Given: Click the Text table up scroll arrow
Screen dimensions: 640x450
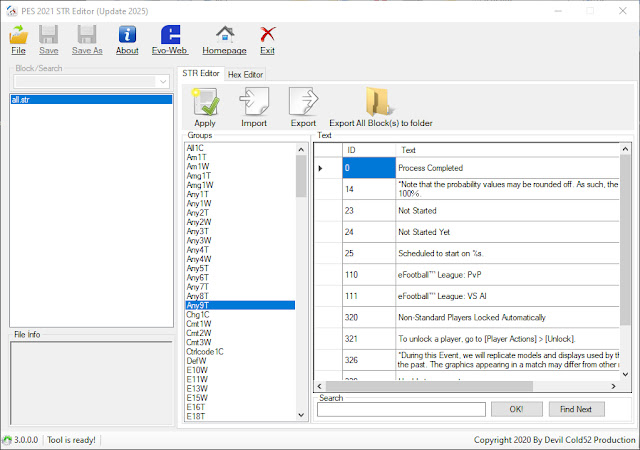Looking at the screenshot, I should pyautogui.click(x=625, y=149).
